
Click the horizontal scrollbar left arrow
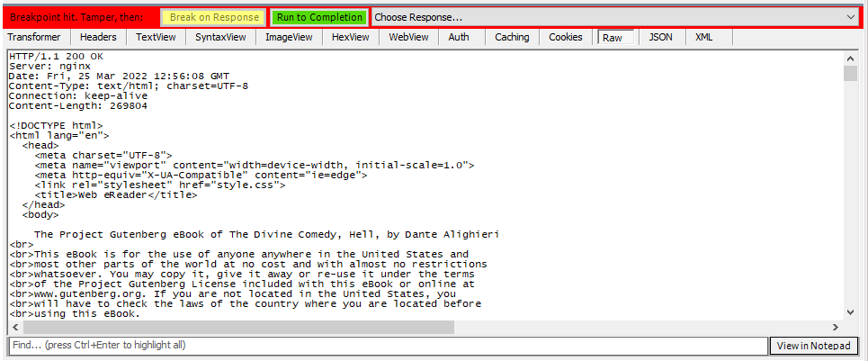pos(14,327)
